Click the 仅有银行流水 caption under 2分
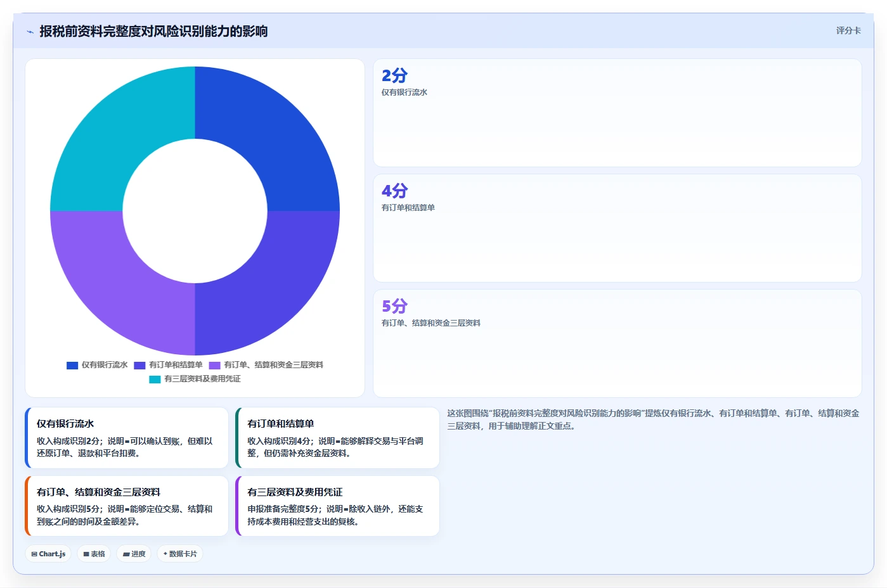The height and width of the screenshot is (588, 887). (x=405, y=93)
